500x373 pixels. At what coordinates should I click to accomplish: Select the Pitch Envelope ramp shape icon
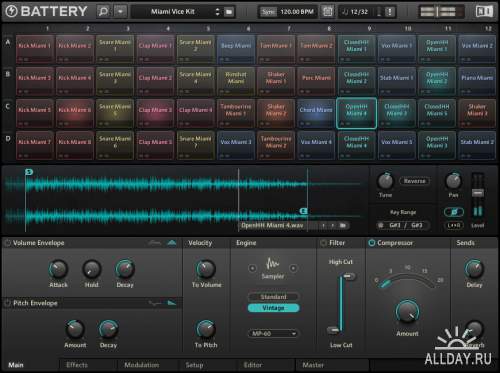tap(172, 303)
